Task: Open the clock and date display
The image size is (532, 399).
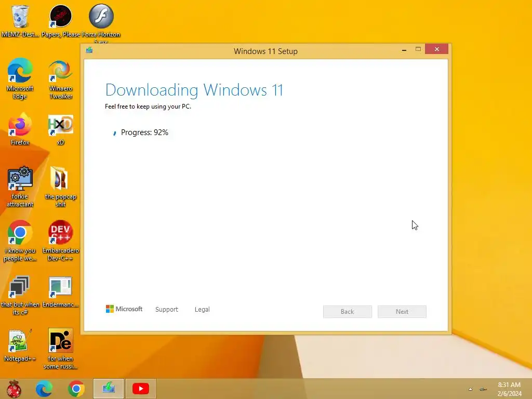Action: [509, 389]
